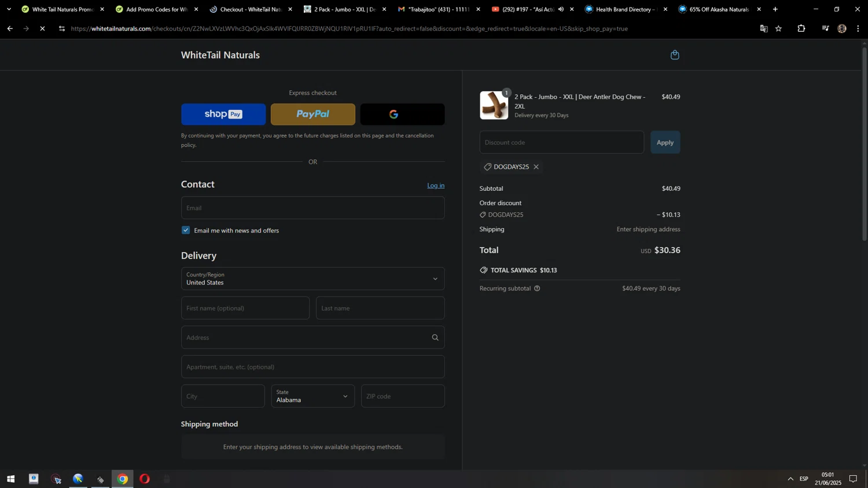Click the taskbar clock showing 05:01
868x488 pixels.
point(828,479)
